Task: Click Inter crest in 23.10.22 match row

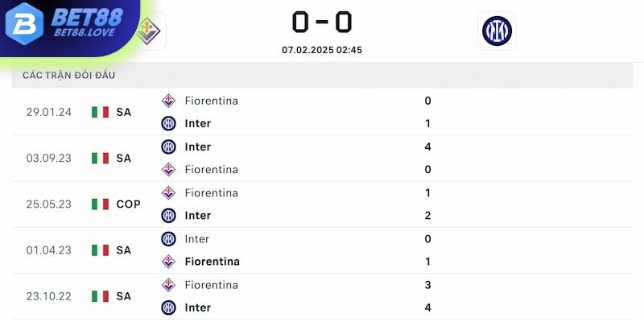Action: (x=168, y=308)
